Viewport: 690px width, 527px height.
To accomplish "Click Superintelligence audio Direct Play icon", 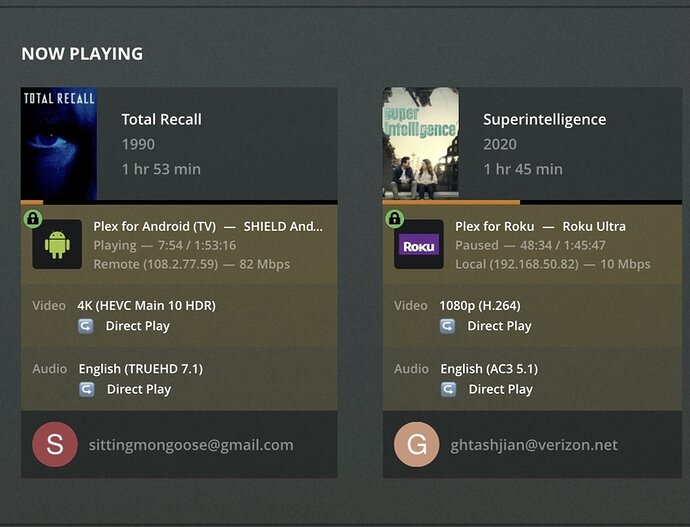I will [x=448, y=389].
